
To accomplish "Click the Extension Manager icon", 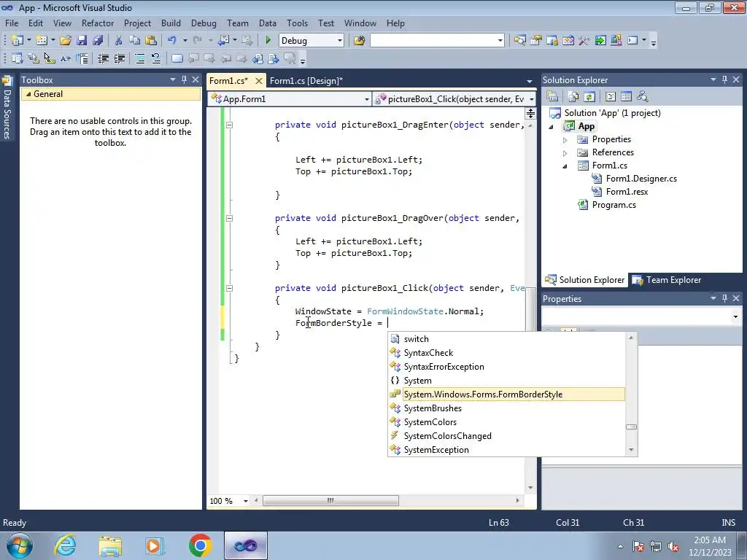I will (616, 41).
